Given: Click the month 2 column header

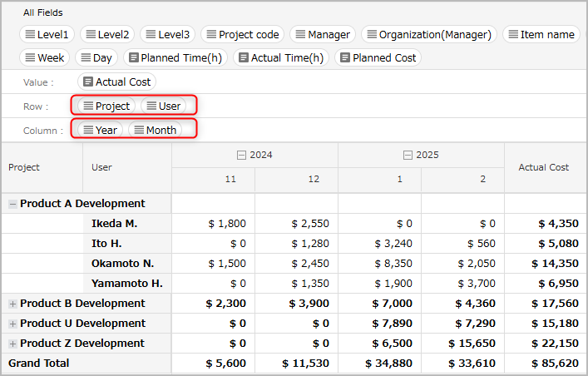Looking at the screenshot, I should pyautogui.click(x=463, y=180).
